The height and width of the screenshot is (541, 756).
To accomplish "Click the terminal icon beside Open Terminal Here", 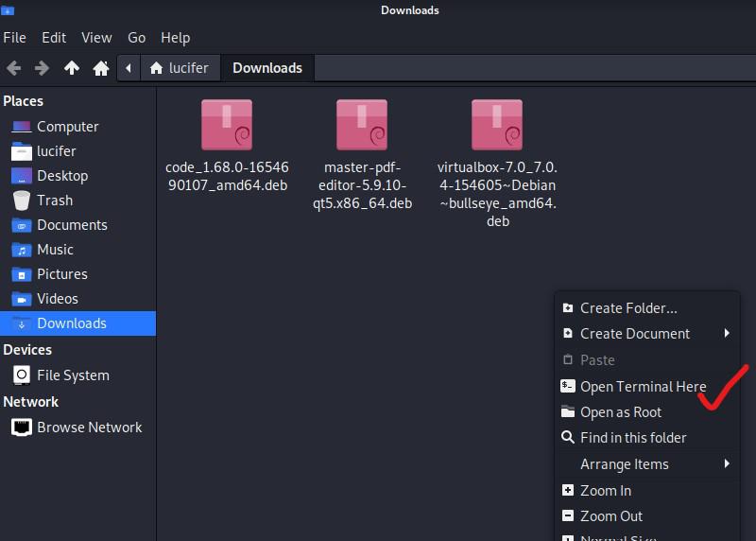I will coord(568,386).
